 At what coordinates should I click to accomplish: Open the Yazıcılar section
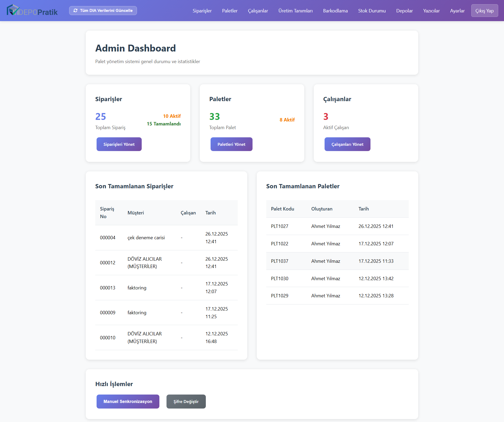431,11
